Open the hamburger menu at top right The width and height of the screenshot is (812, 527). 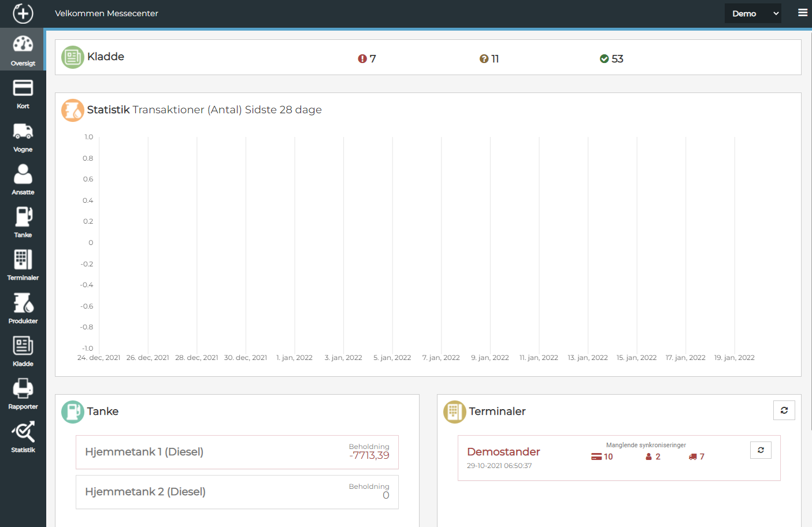pyautogui.click(x=803, y=13)
